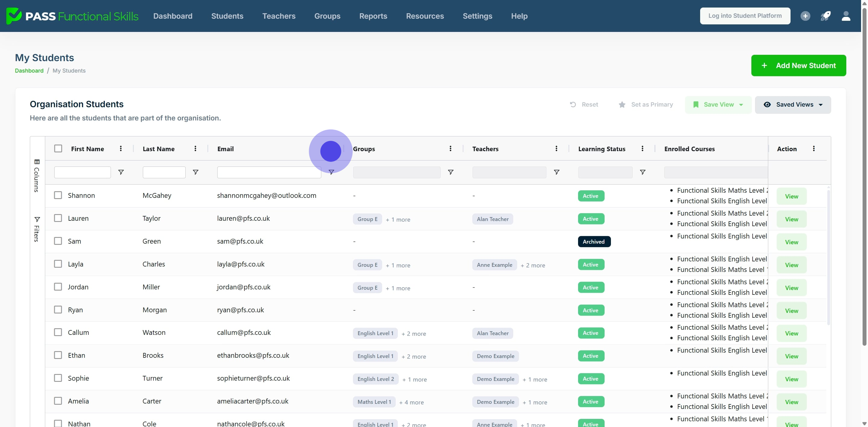Click Learning Status filter funnel icon
The height and width of the screenshot is (427, 868).
(643, 172)
